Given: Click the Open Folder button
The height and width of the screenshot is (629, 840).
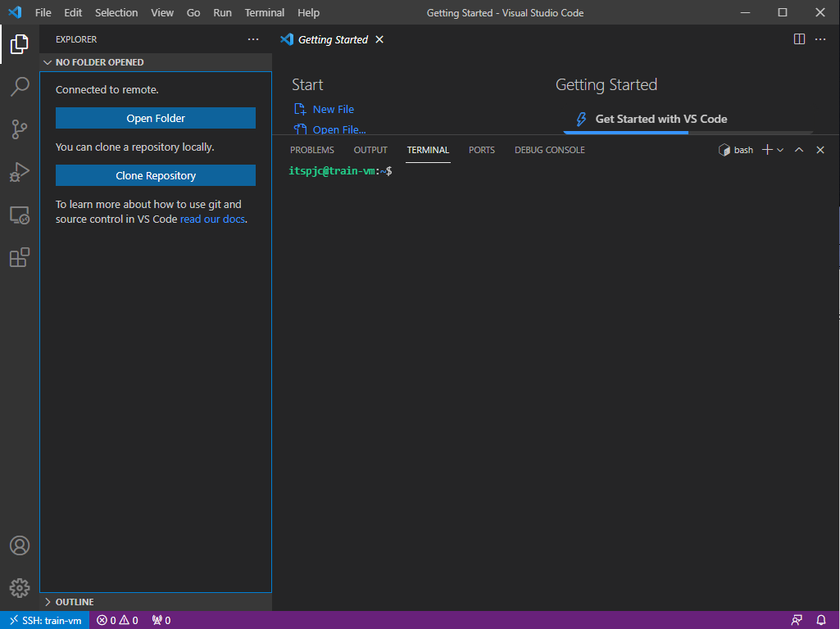Looking at the screenshot, I should (x=156, y=118).
